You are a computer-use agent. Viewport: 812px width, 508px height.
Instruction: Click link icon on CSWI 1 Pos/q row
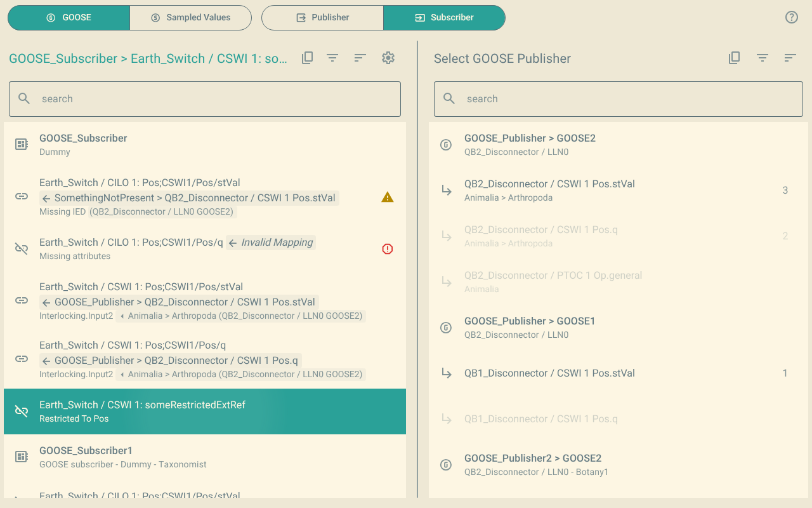pos(22,359)
